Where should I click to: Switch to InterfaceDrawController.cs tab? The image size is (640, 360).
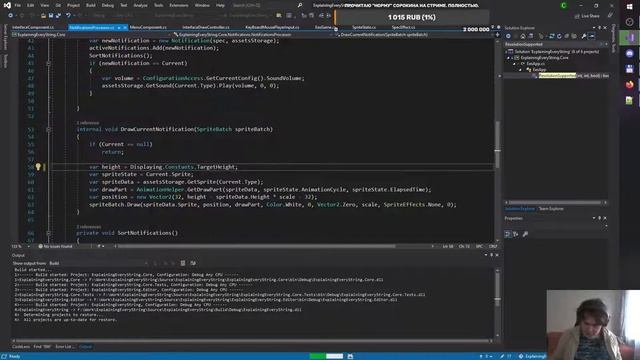pyautogui.click(x=206, y=27)
